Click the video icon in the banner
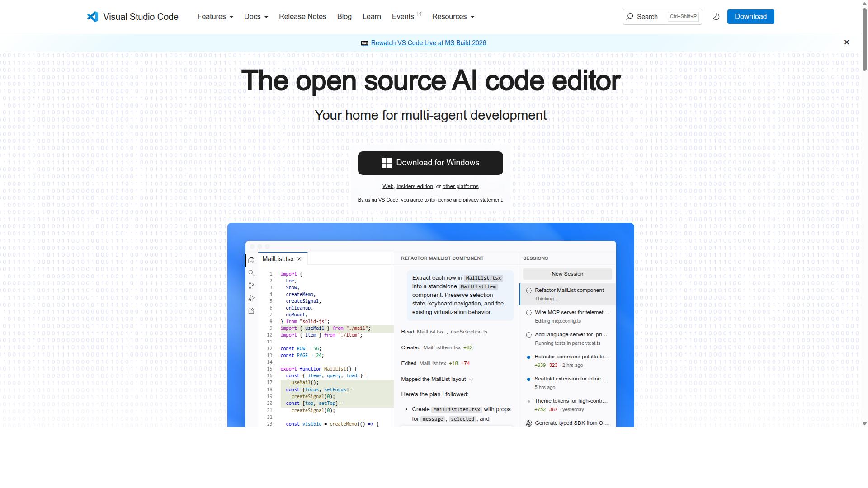The height and width of the screenshot is (488, 868). click(x=364, y=43)
